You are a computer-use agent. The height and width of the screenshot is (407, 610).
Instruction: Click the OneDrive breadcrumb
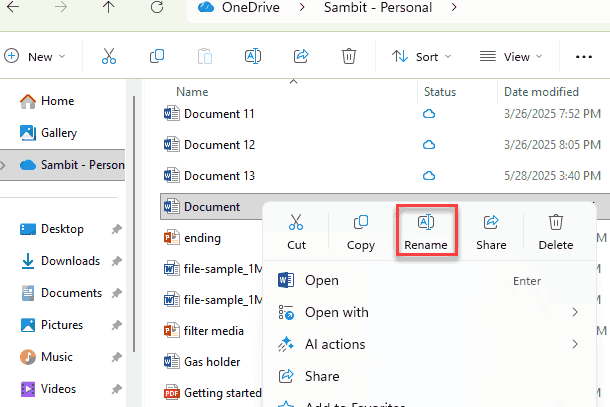click(x=251, y=7)
